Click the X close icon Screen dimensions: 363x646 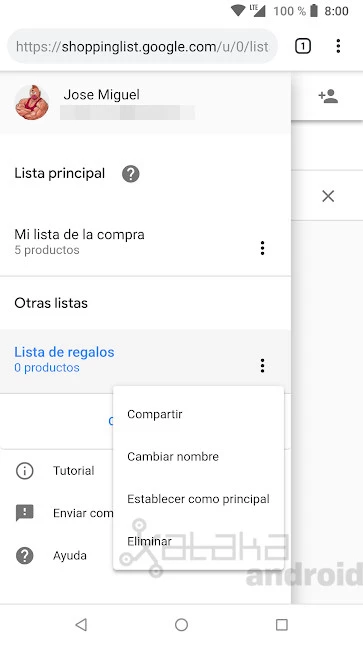328,196
